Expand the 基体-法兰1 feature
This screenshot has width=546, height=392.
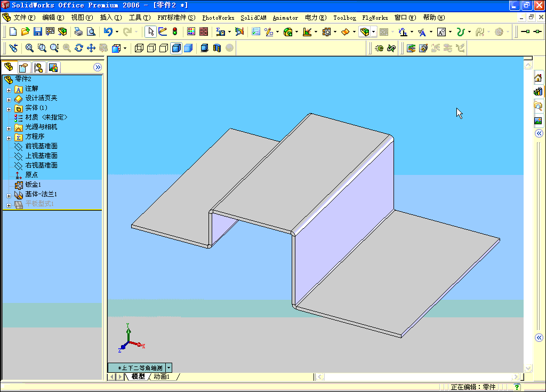pyautogui.click(x=9, y=196)
